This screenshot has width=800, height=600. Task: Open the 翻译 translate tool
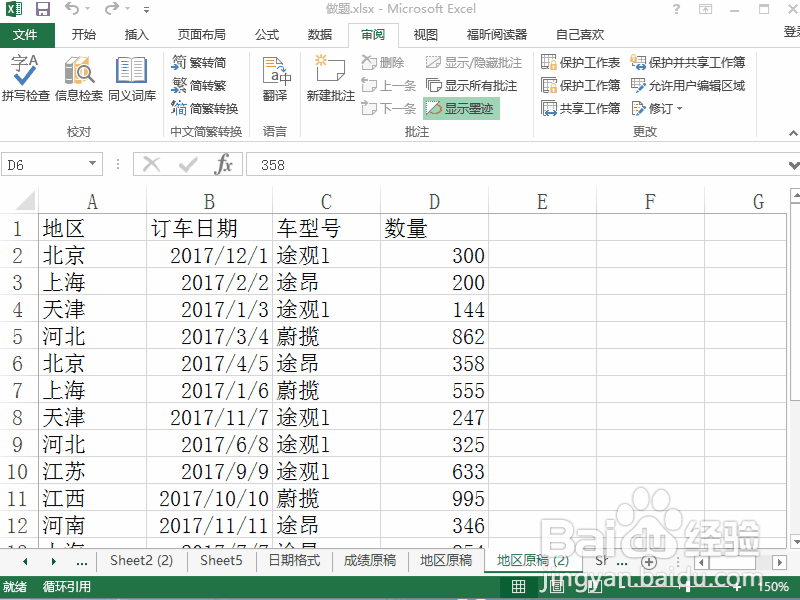276,78
